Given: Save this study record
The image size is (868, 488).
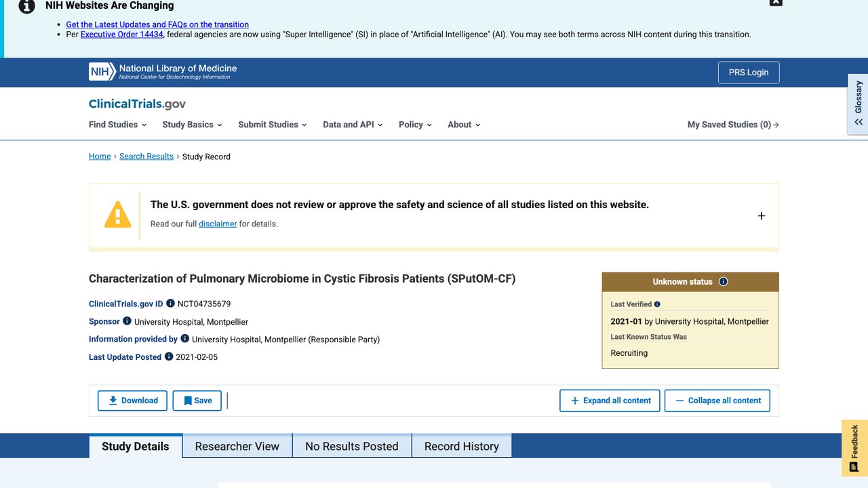Looking at the screenshot, I should tap(197, 401).
